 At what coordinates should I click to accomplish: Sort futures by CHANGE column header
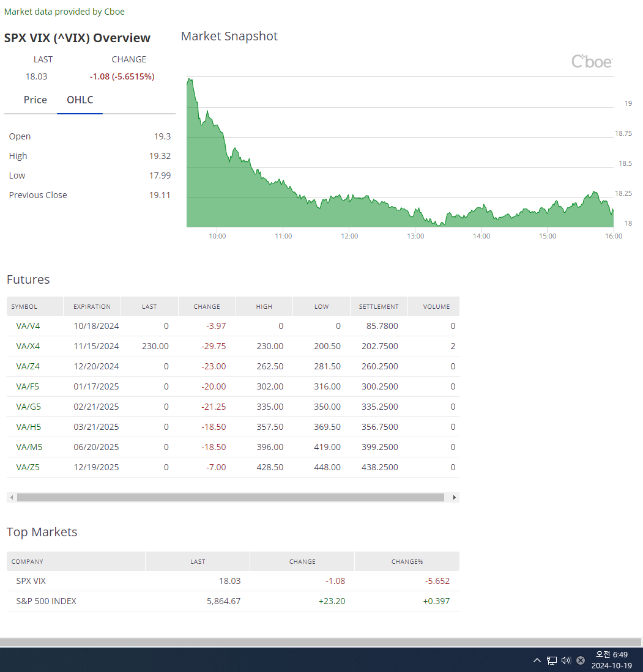tap(207, 307)
